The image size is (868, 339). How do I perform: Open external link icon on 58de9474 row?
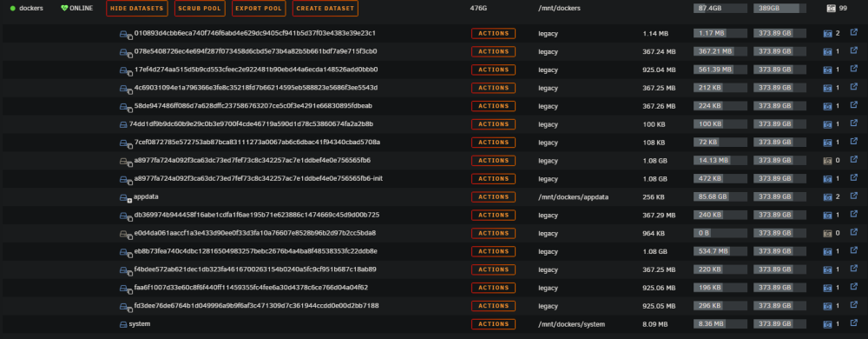[853, 105]
